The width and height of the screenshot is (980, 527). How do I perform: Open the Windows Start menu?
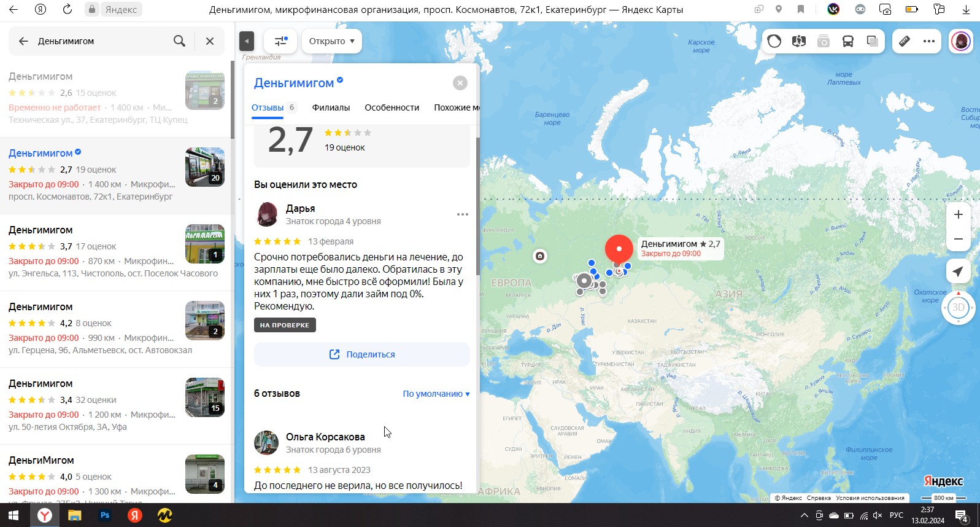[14, 515]
